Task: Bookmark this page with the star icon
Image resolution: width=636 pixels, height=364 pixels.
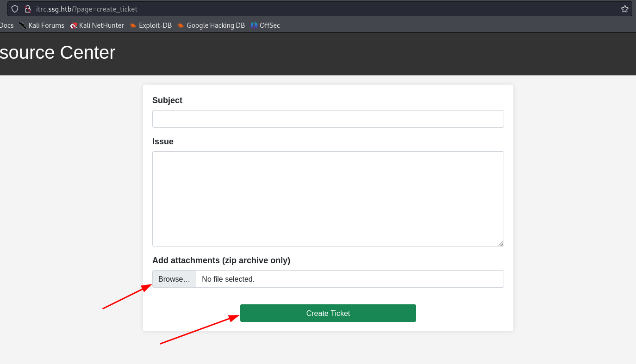Action: pos(624,9)
